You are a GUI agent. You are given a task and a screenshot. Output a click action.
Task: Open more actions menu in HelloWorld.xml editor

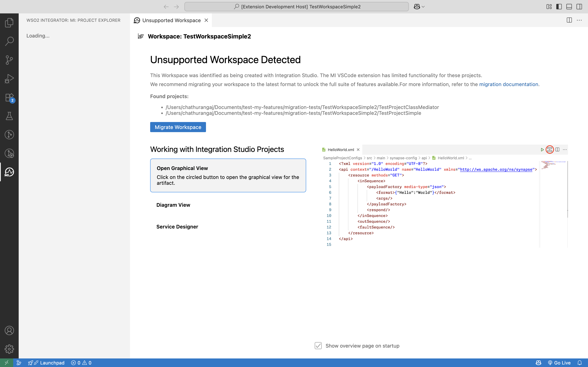(x=565, y=150)
